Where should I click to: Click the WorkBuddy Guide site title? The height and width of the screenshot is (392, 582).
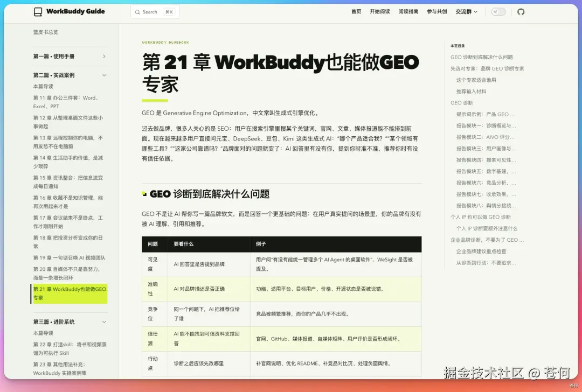pos(75,11)
